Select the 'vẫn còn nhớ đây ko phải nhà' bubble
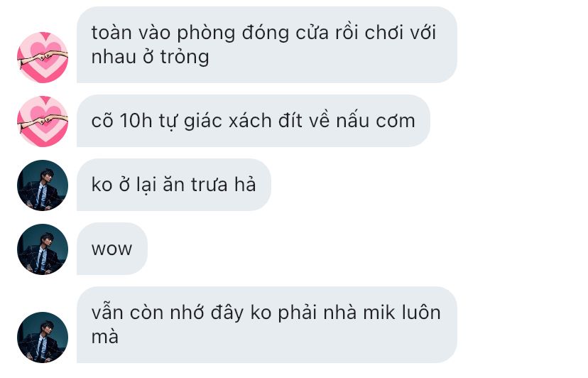588x378 pixels. 266,325
